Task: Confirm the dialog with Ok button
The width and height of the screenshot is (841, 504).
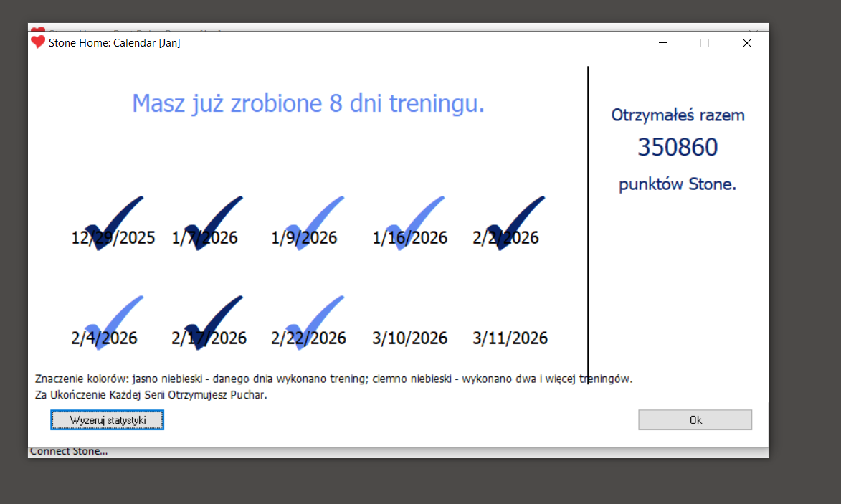Action: tap(695, 420)
